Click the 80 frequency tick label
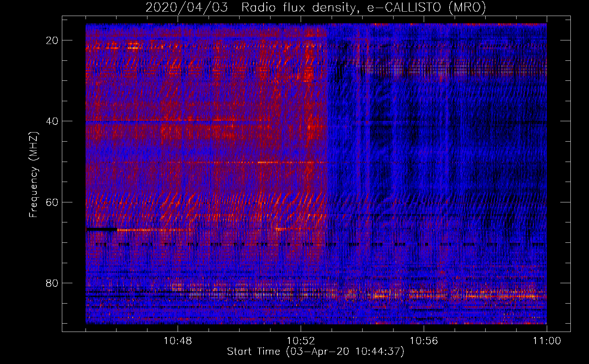 pyautogui.click(x=52, y=283)
